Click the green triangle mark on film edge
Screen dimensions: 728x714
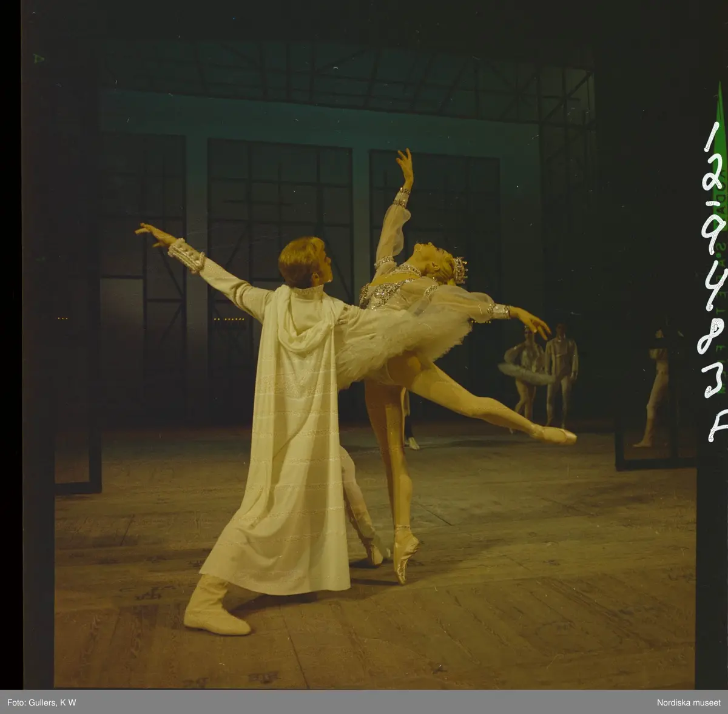720,115
